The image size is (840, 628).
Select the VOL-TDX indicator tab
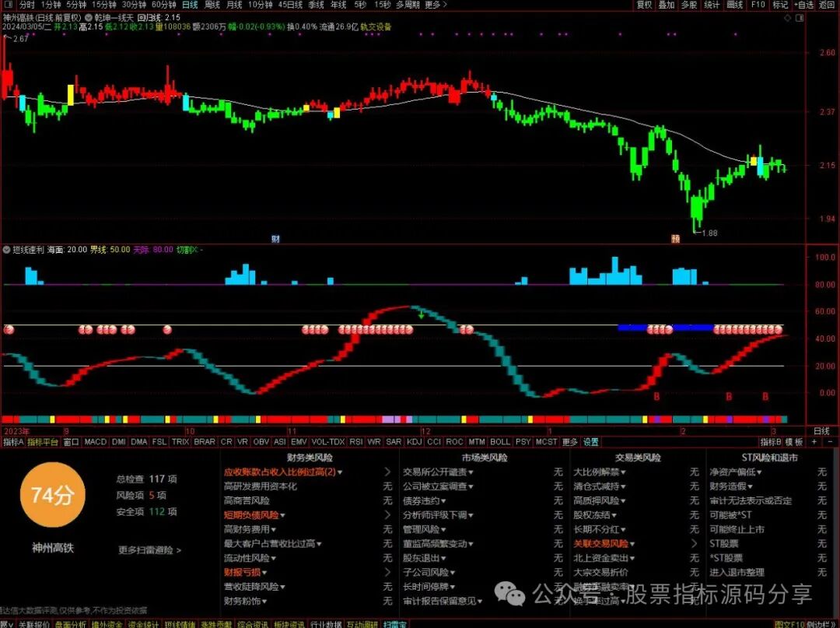[328, 441]
